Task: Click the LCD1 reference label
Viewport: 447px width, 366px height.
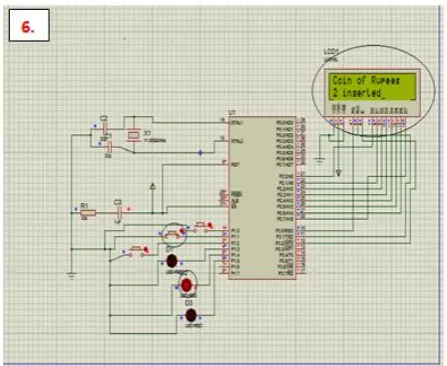Action: pyautogui.click(x=331, y=52)
